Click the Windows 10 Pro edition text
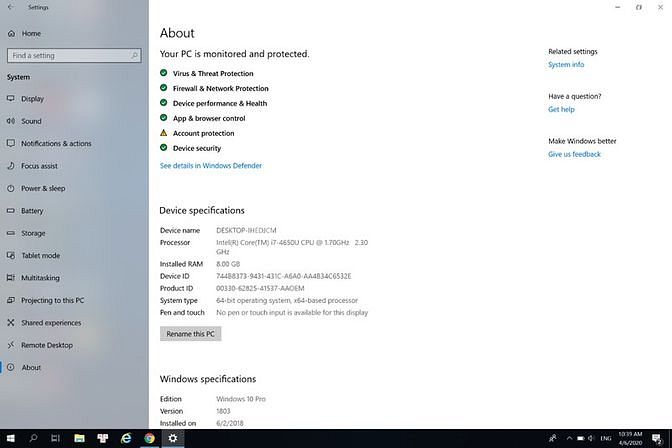The width and height of the screenshot is (672, 448). [x=241, y=399]
